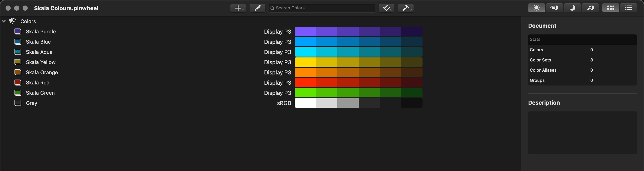Select the Skala Blue row label
644x171 pixels.
(38, 42)
